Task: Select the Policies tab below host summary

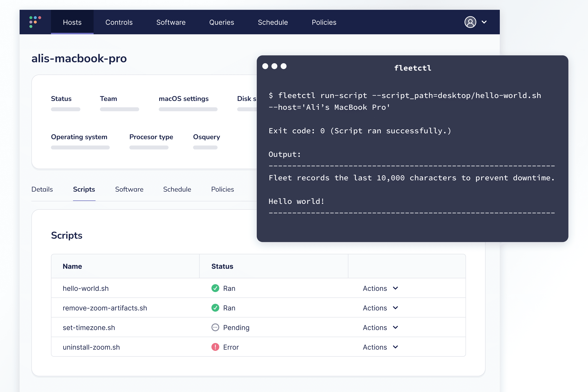Action: point(222,189)
